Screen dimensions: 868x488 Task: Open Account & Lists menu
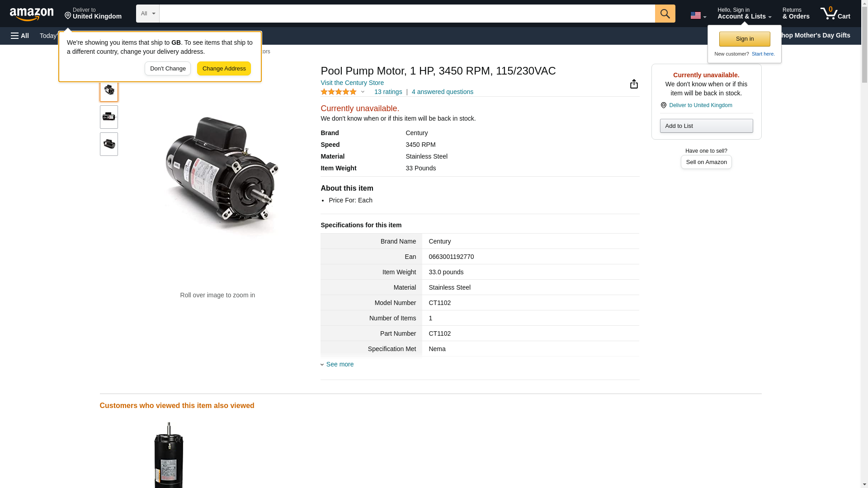tap(744, 14)
